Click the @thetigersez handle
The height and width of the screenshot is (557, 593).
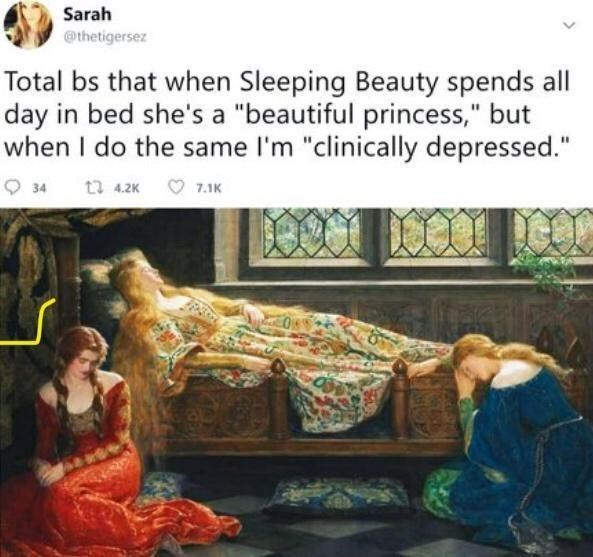click(105, 37)
